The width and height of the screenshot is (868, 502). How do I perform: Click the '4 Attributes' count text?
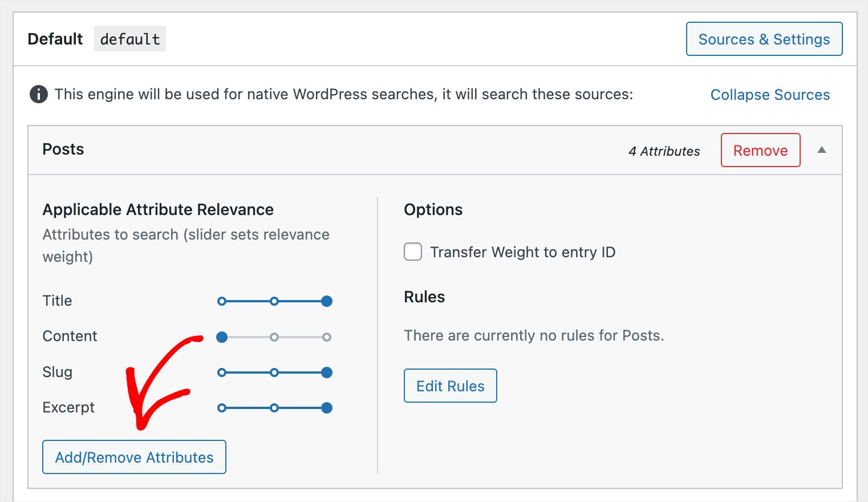[664, 151]
